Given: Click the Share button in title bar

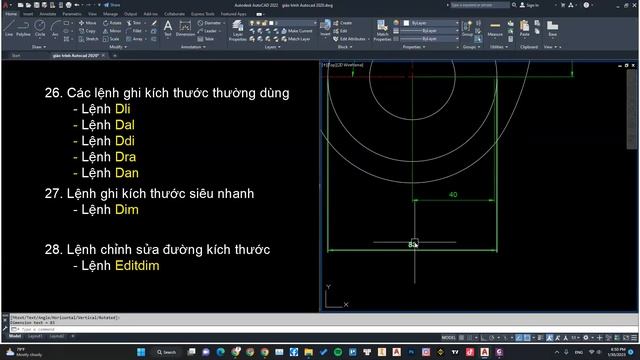Looking at the screenshot, I should click(112, 5).
